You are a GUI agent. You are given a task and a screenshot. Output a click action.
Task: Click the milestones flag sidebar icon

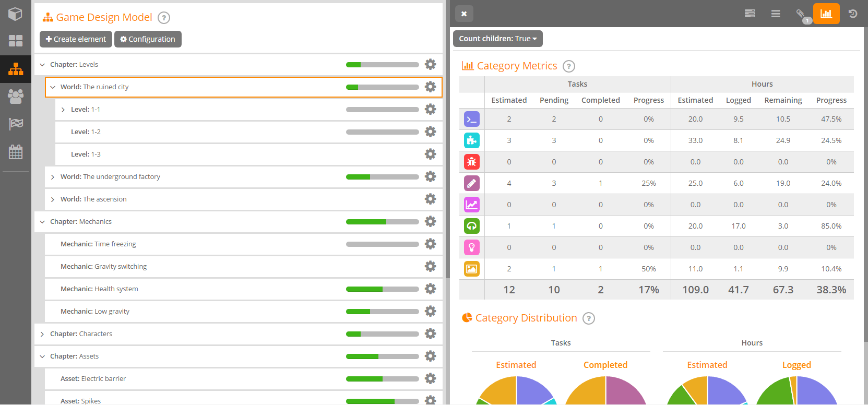coord(16,124)
